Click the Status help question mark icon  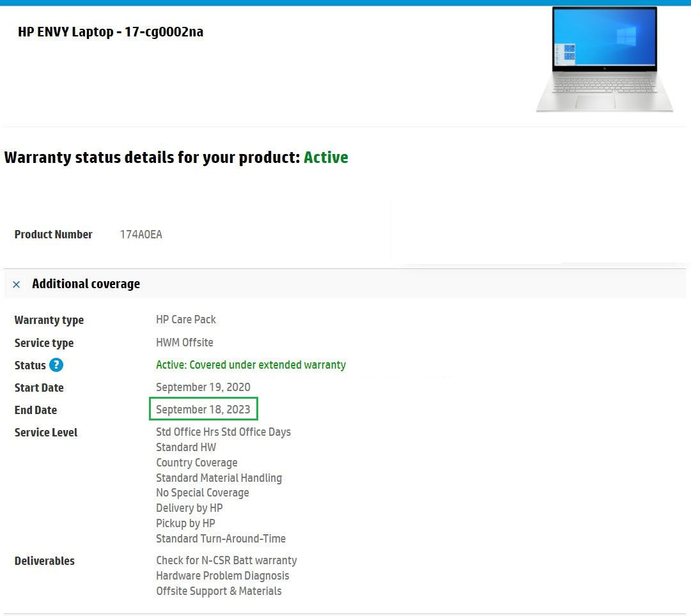coord(56,365)
